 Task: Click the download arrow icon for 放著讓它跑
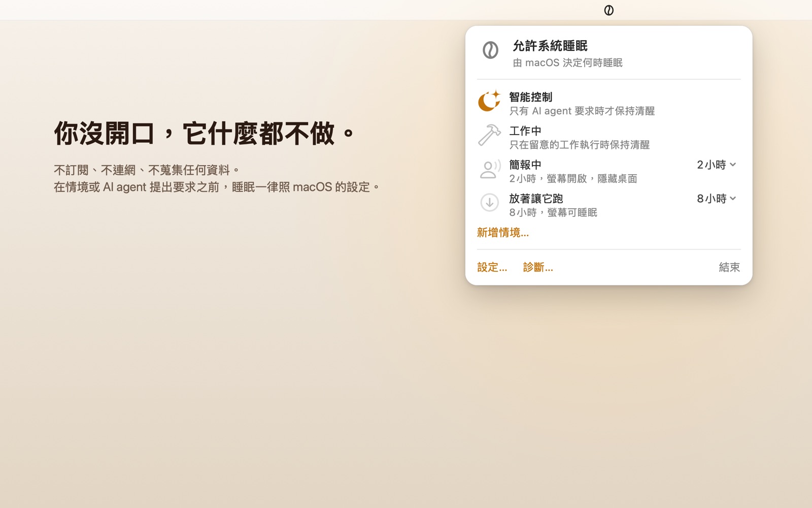(489, 203)
